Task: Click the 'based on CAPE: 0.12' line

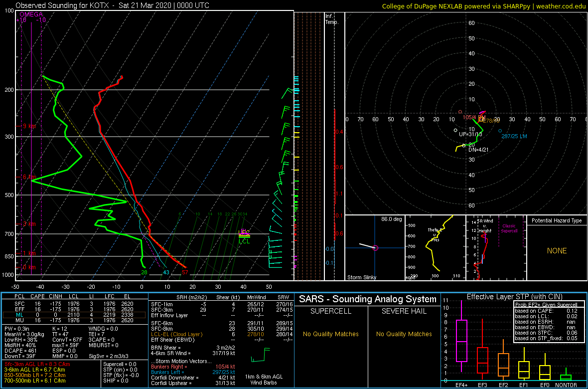Action: pyautogui.click(x=546, y=310)
